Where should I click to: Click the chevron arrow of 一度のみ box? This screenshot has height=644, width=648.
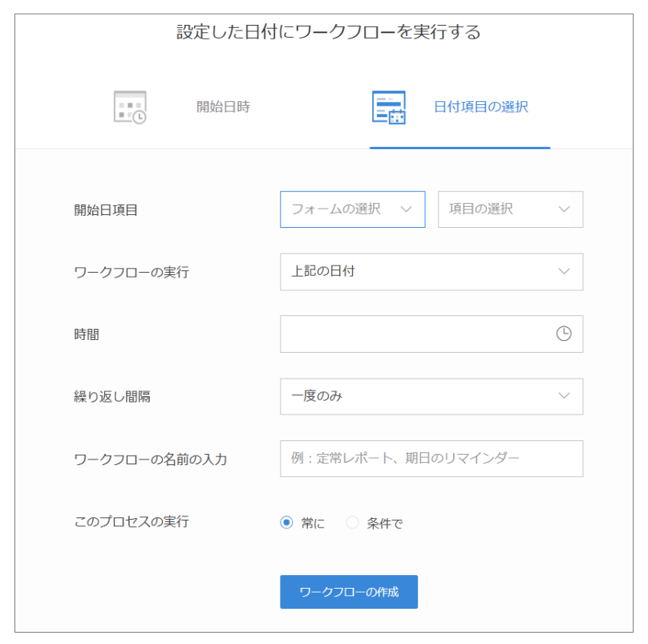[x=564, y=396]
